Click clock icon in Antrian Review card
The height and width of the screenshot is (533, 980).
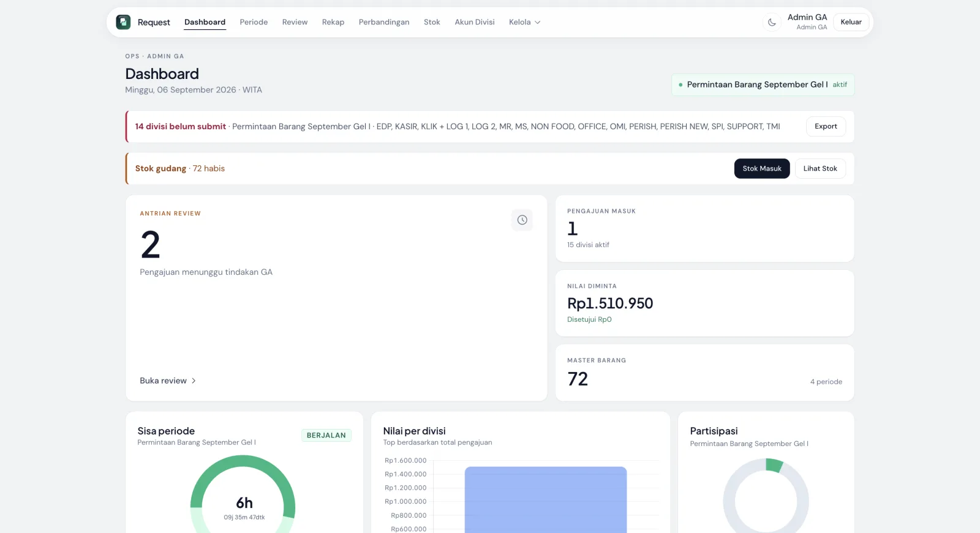(x=522, y=220)
